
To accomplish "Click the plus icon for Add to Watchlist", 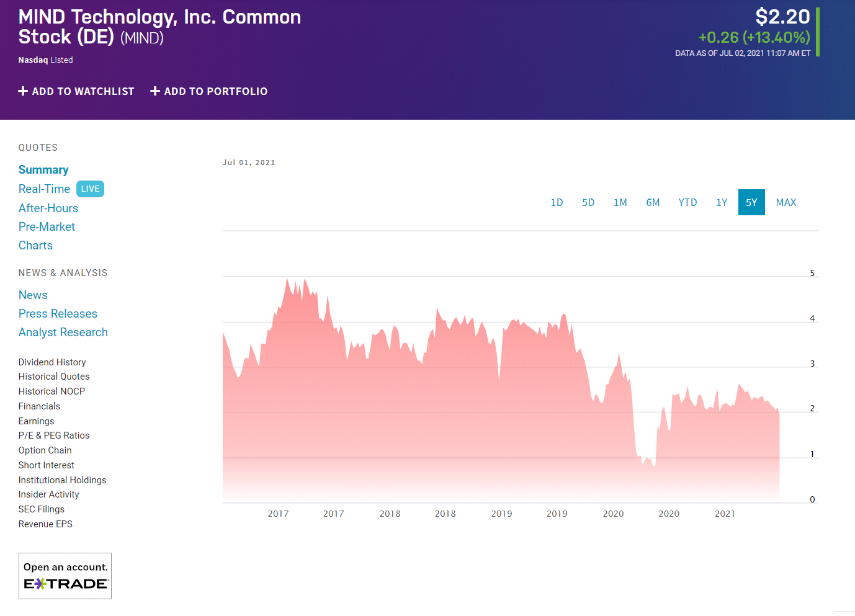I will [x=23, y=91].
